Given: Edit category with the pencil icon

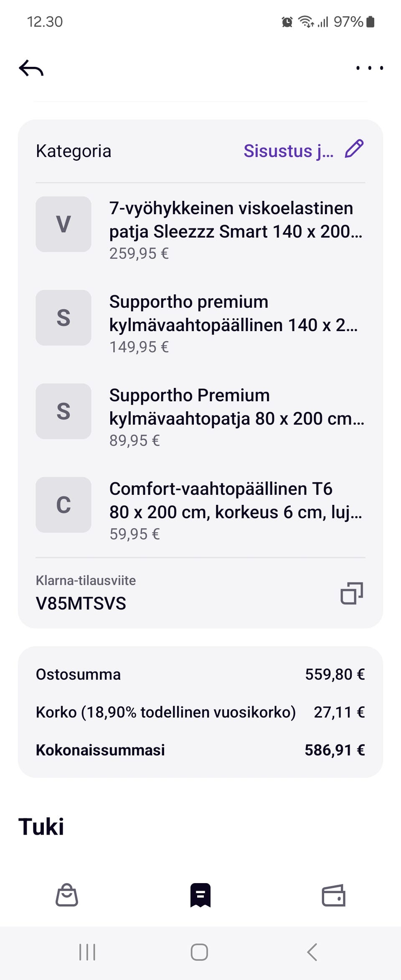Looking at the screenshot, I should (354, 149).
